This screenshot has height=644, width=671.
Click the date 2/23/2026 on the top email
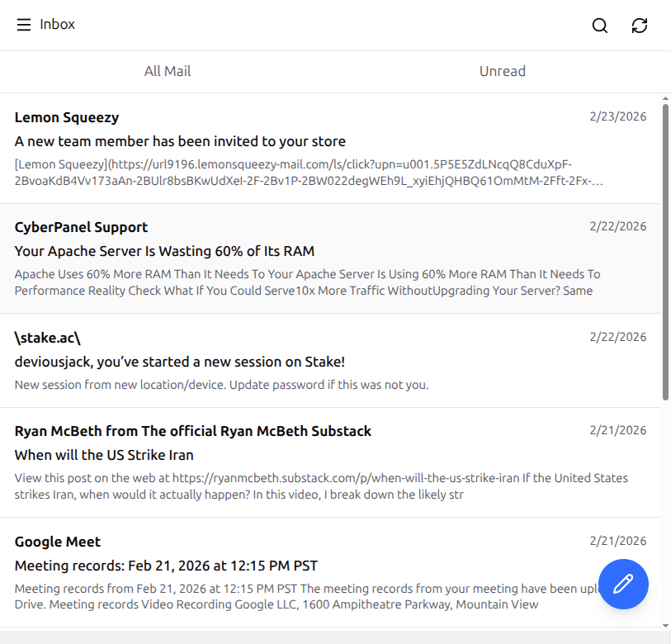[617, 116]
